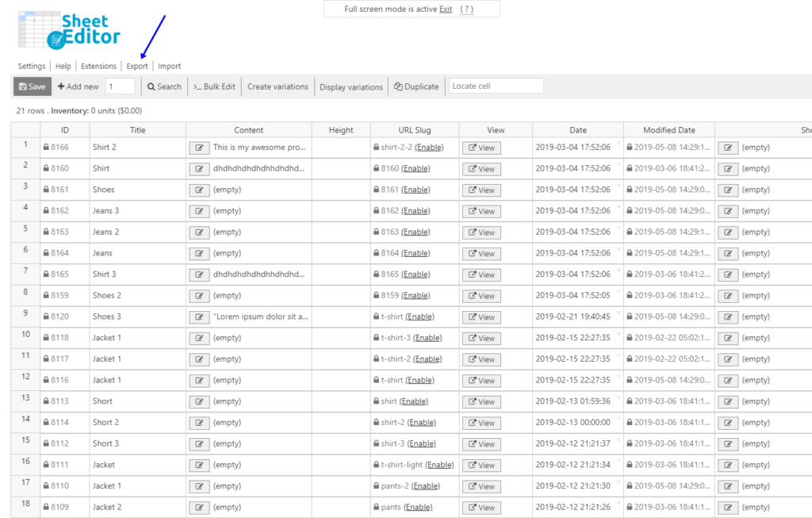Click the Sheet Editor logo
The width and height of the screenshot is (812, 518).
pyautogui.click(x=67, y=30)
